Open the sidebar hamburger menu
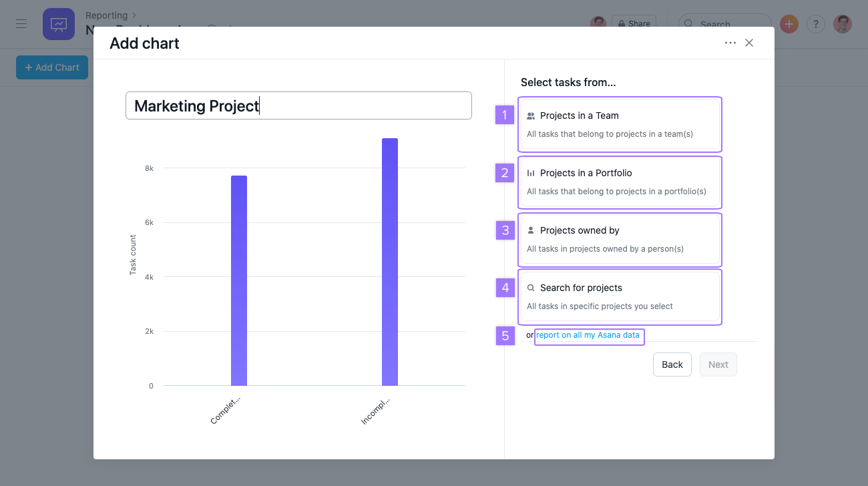 coord(21,23)
